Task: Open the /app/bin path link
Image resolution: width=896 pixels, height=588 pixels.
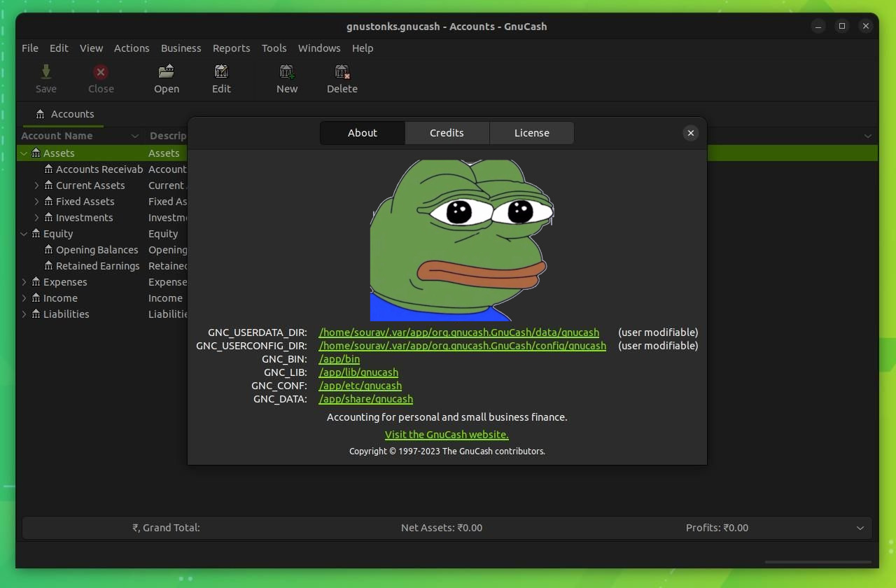Action: 339,359
